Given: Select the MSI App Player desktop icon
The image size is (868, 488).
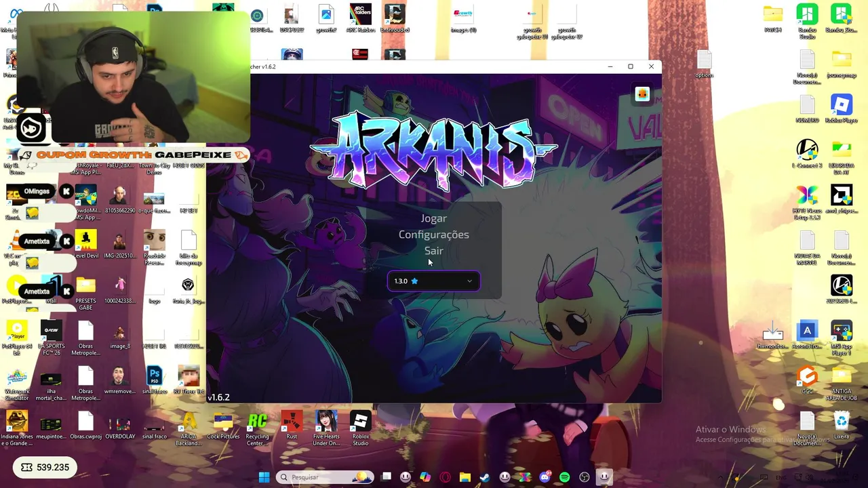Looking at the screenshot, I should 842,338.
